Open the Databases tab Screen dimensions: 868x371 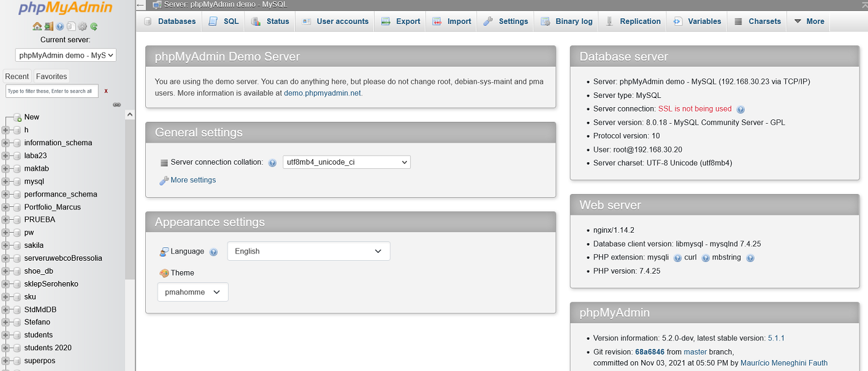[169, 21]
